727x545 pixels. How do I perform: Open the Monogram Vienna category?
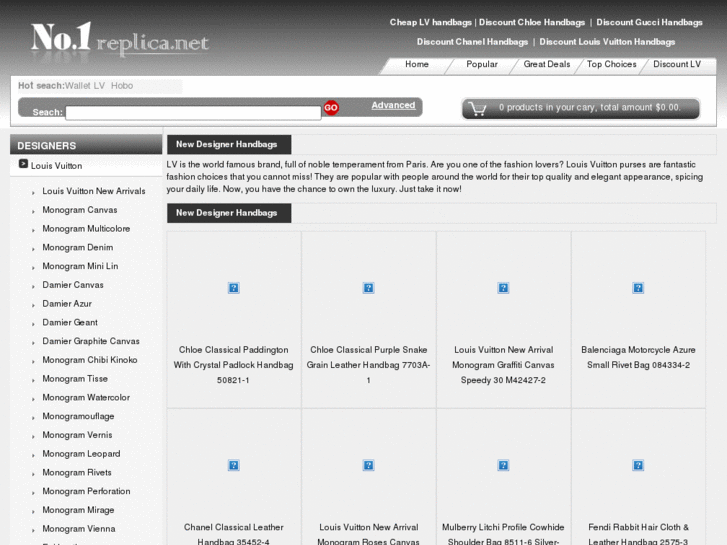coord(79,529)
